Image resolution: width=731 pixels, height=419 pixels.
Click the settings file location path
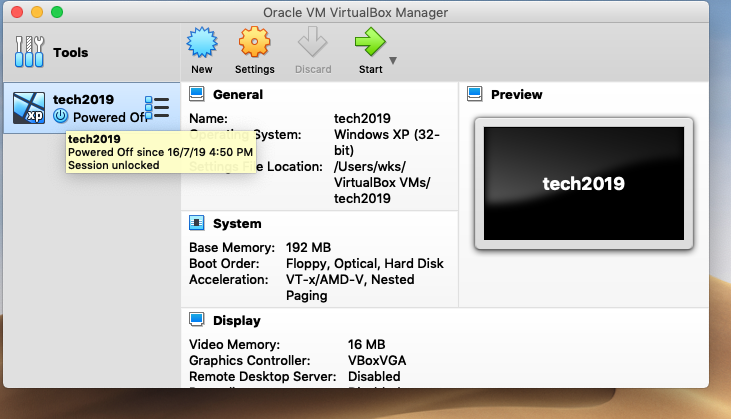[x=382, y=182]
